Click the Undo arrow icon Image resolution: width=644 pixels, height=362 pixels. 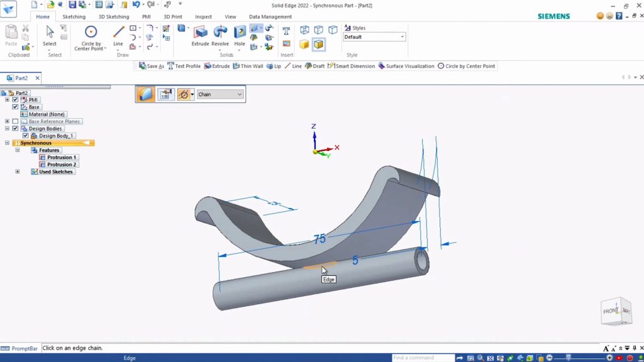(x=136, y=5)
